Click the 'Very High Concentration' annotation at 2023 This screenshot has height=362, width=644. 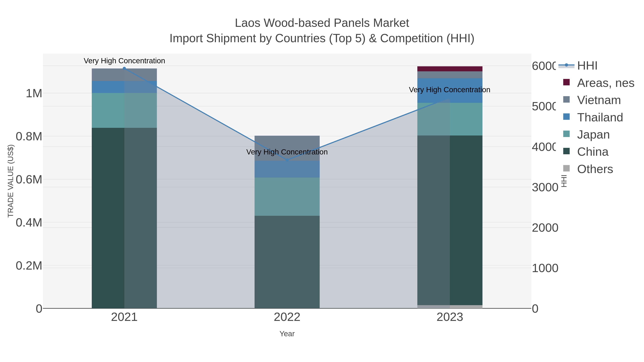click(450, 90)
